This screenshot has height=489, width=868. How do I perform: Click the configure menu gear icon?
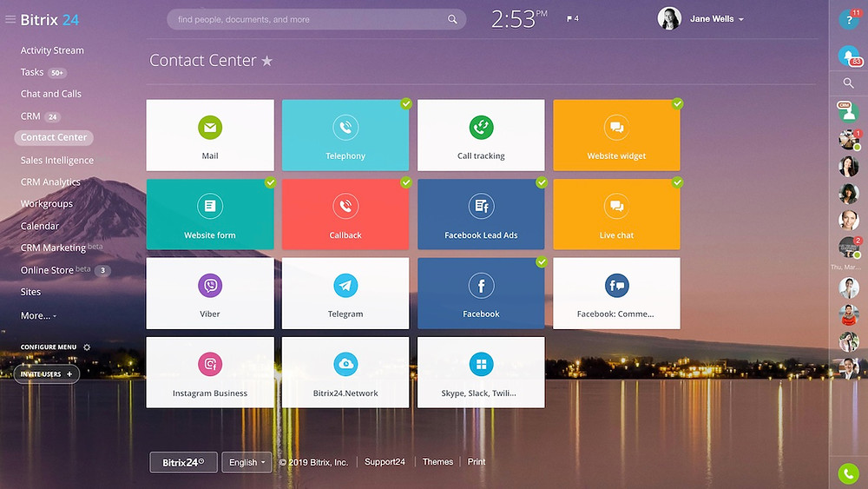point(86,347)
